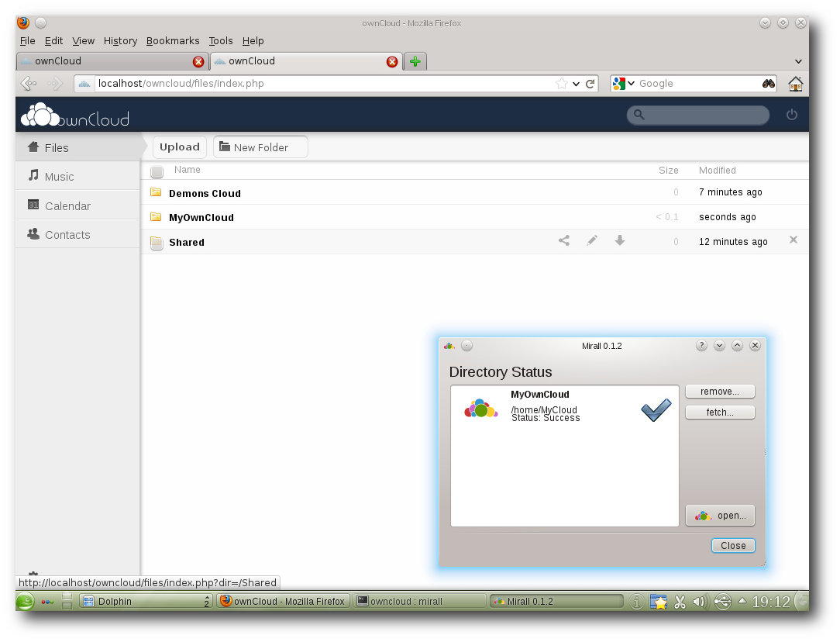Click the open... button in Mirall

[x=720, y=516]
